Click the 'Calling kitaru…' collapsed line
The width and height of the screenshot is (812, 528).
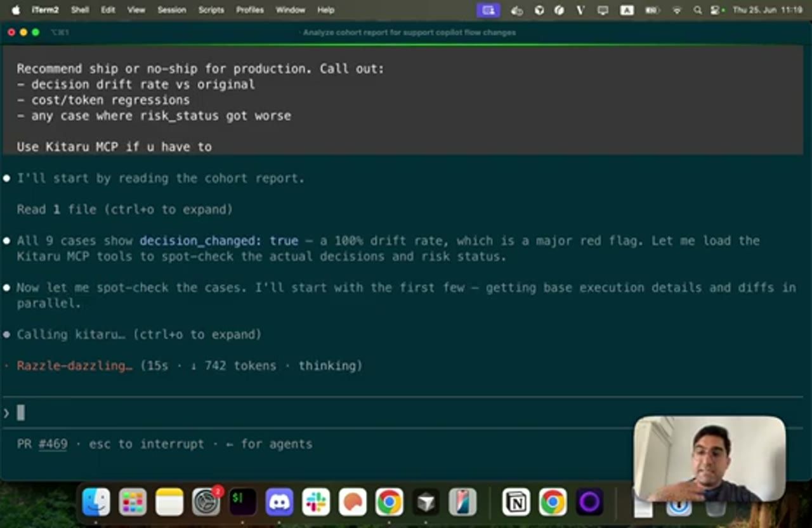pyautogui.click(x=139, y=334)
